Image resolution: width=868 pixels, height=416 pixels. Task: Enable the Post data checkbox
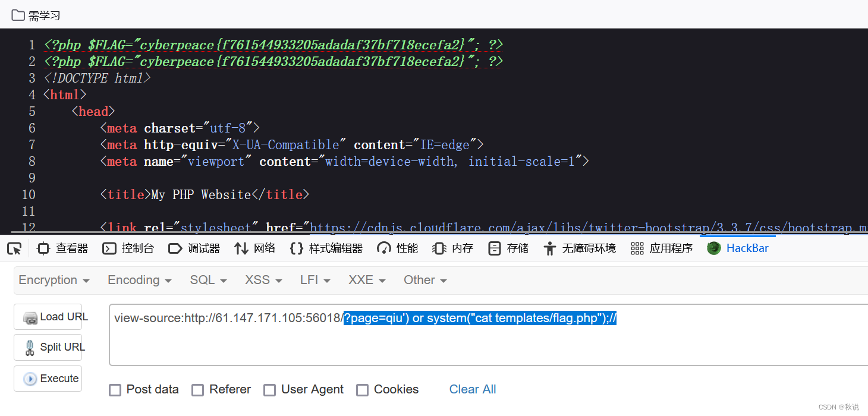(115, 390)
